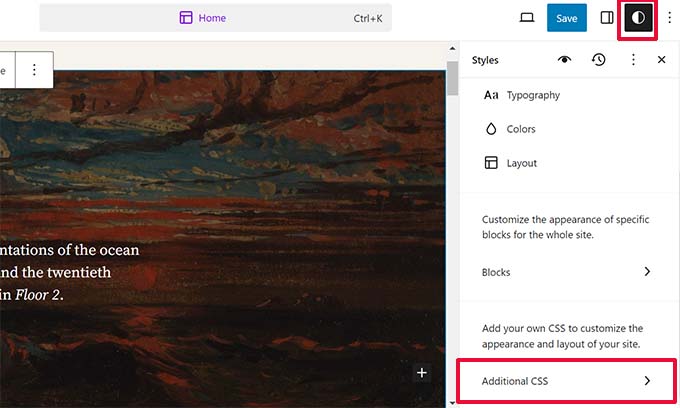Click the Additional CSS label

pyautogui.click(x=515, y=381)
